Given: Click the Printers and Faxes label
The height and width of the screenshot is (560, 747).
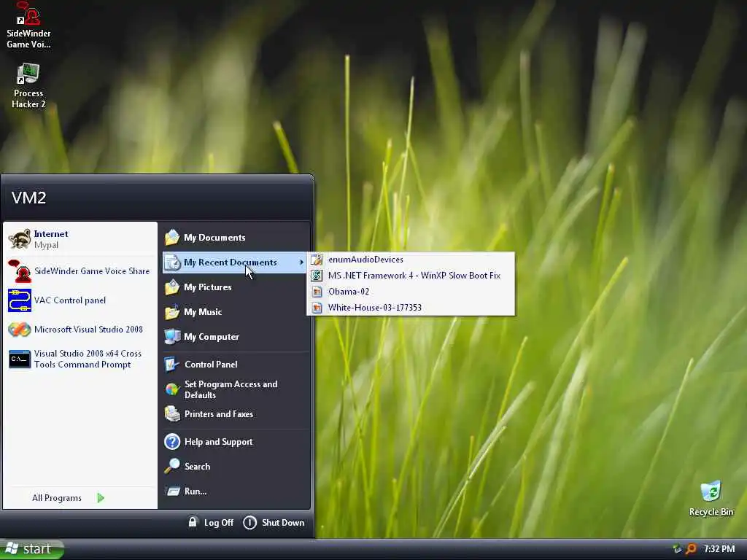Looking at the screenshot, I should point(219,414).
